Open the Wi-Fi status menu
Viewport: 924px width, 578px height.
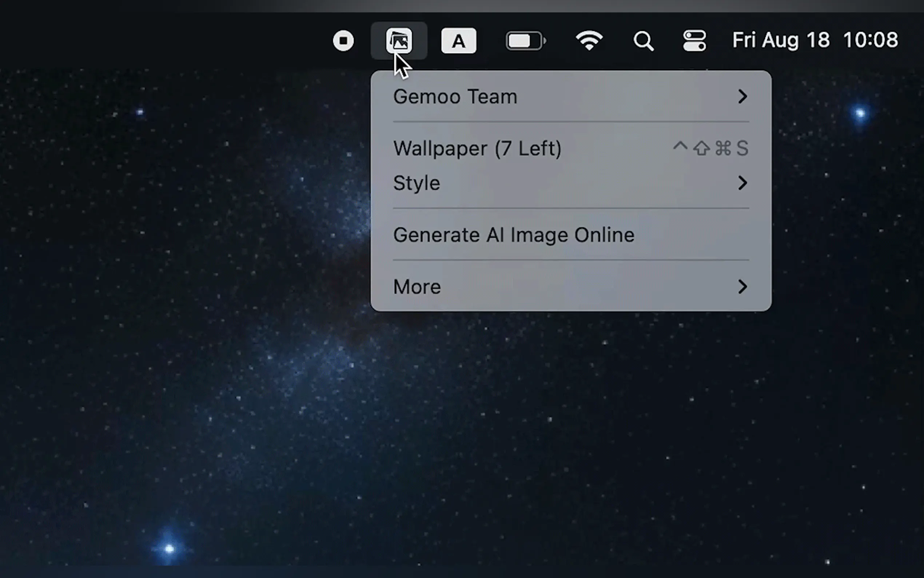pyautogui.click(x=589, y=40)
